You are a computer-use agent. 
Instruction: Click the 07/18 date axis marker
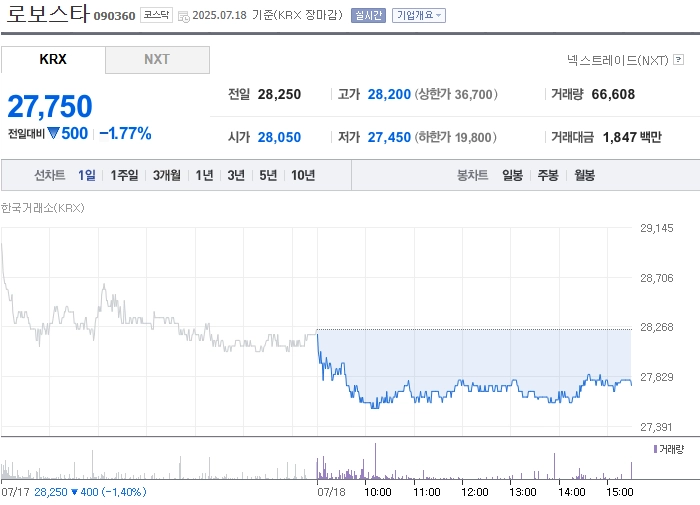pos(331,492)
